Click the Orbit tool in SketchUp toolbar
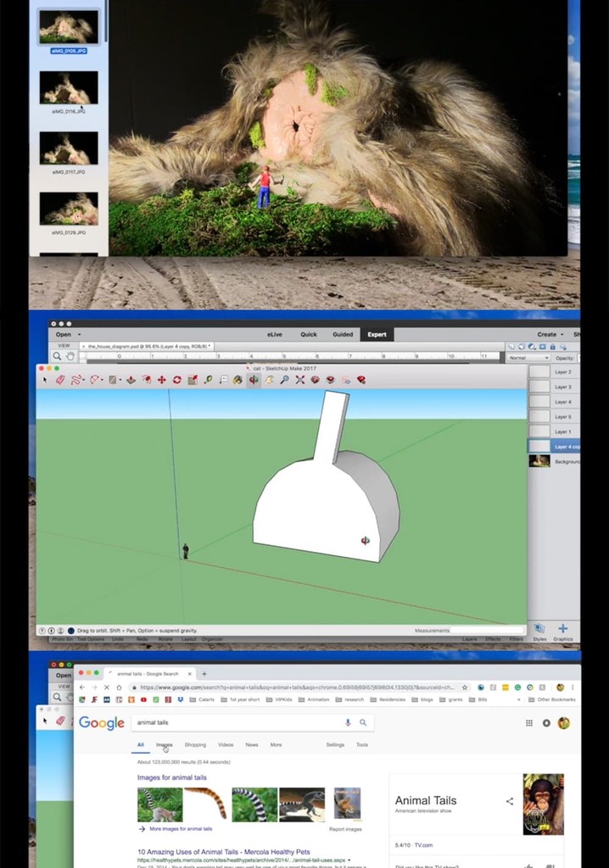 [x=254, y=380]
